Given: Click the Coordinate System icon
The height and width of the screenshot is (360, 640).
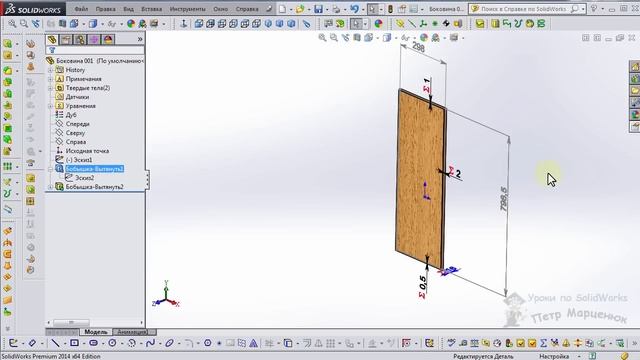Looking at the screenshot, I should 423,24.
